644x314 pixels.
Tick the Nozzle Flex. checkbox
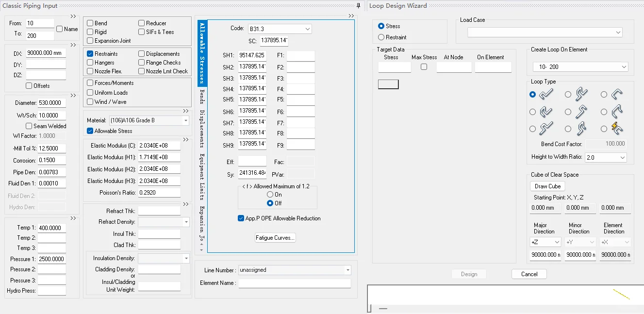click(90, 71)
